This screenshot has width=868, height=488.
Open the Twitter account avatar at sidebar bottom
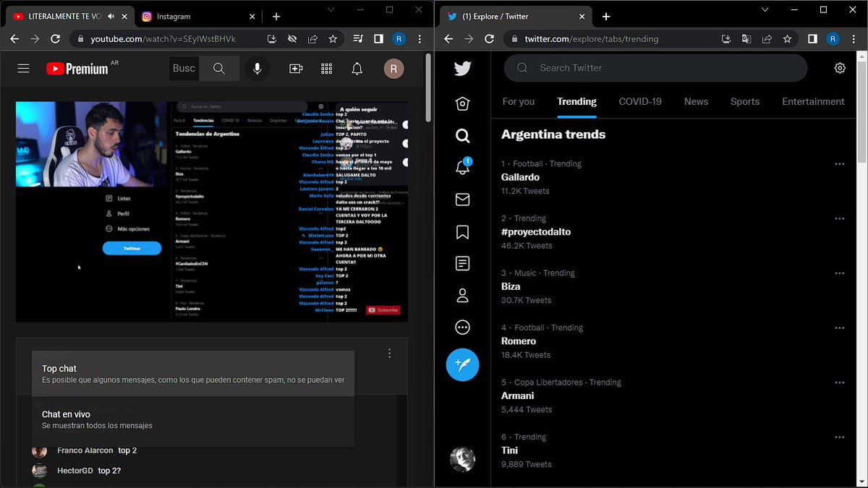[x=463, y=459]
